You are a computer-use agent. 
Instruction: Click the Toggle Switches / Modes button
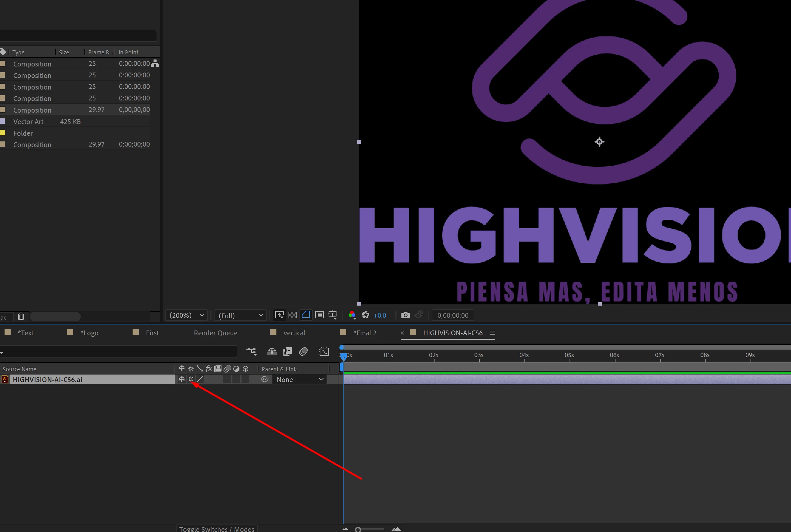217,529
